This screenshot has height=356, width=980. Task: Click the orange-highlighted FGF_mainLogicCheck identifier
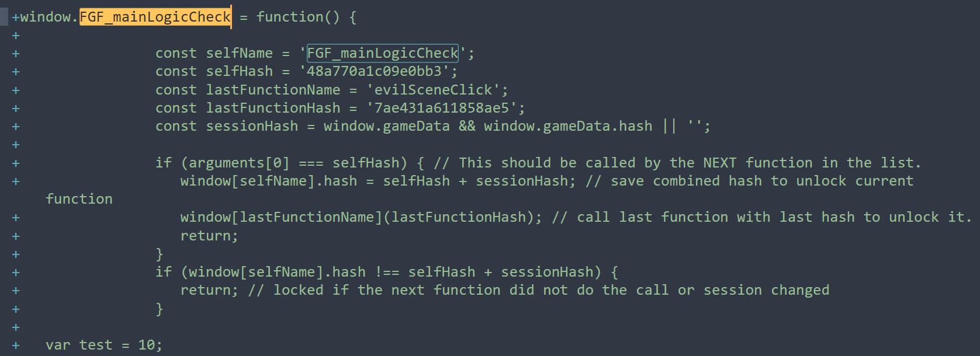[x=155, y=17]
